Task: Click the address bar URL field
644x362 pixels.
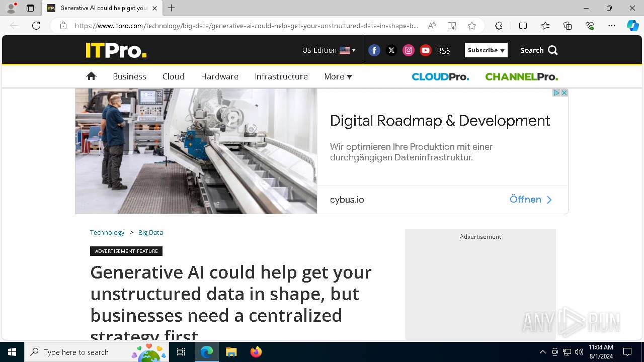Action: (x=247, y=26)
